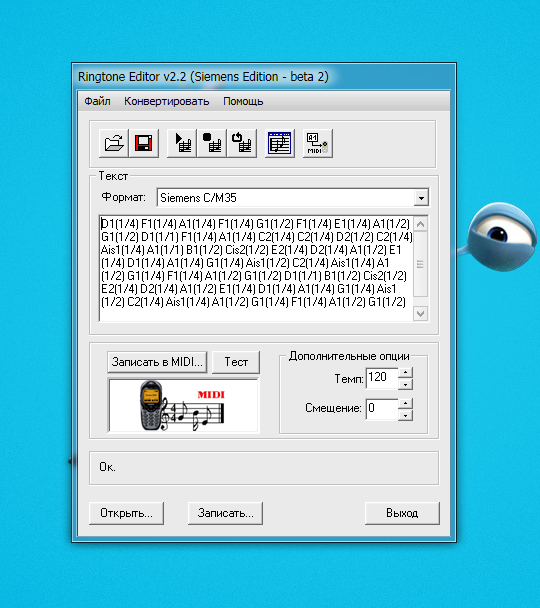540x608 pixels.
Task: Increase Смещение with its up arrow
Action: pos(405,404)
